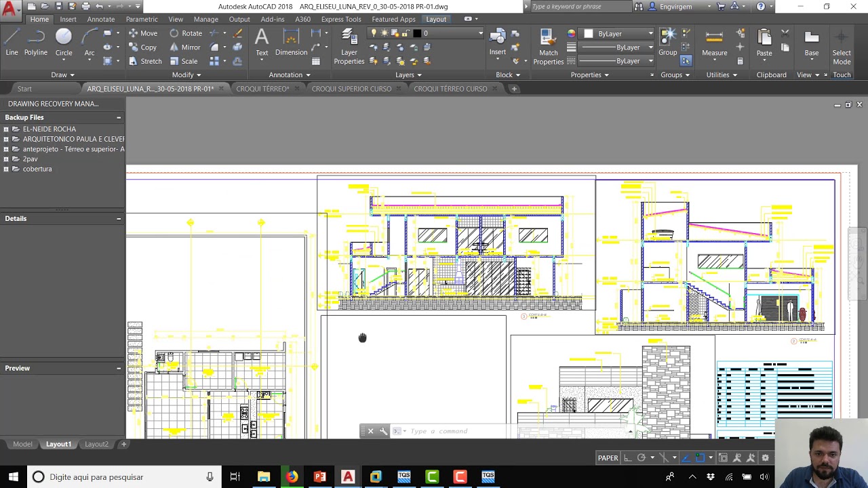
Task: Open a new drawing tab with plus button
Action: coord(514,89)
